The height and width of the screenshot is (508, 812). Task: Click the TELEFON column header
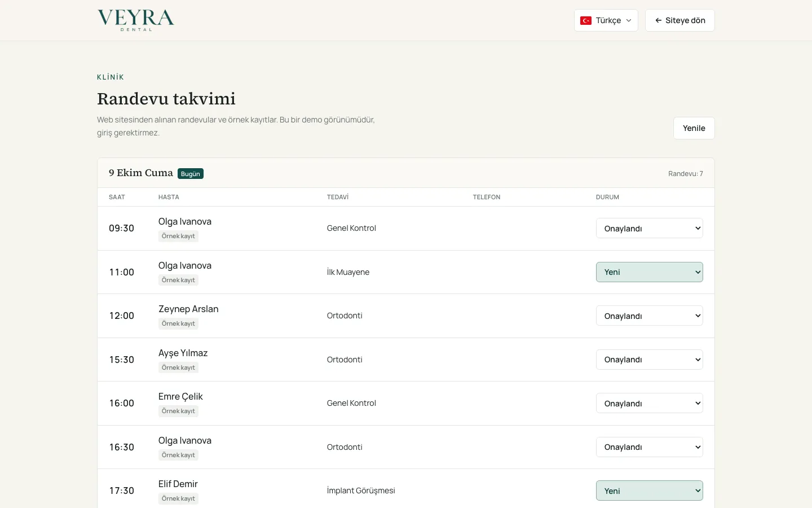pos(487,197)
